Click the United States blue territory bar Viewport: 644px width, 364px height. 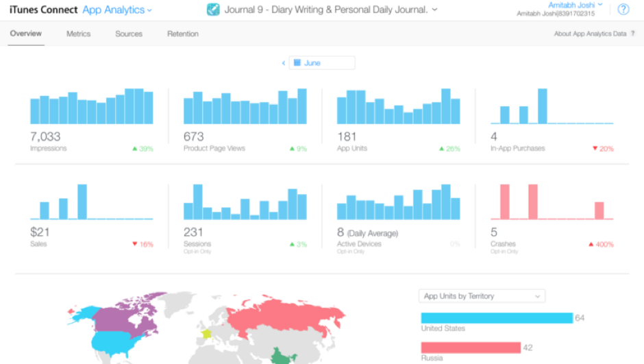point(497,318)
